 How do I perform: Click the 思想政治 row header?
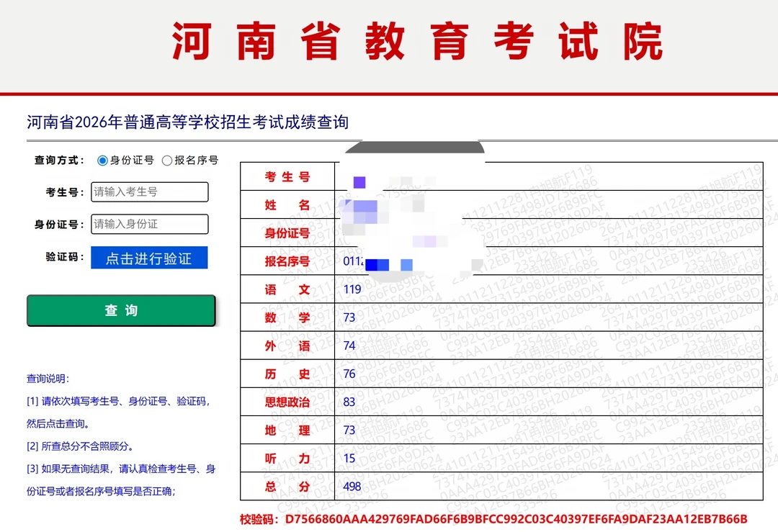287,402
